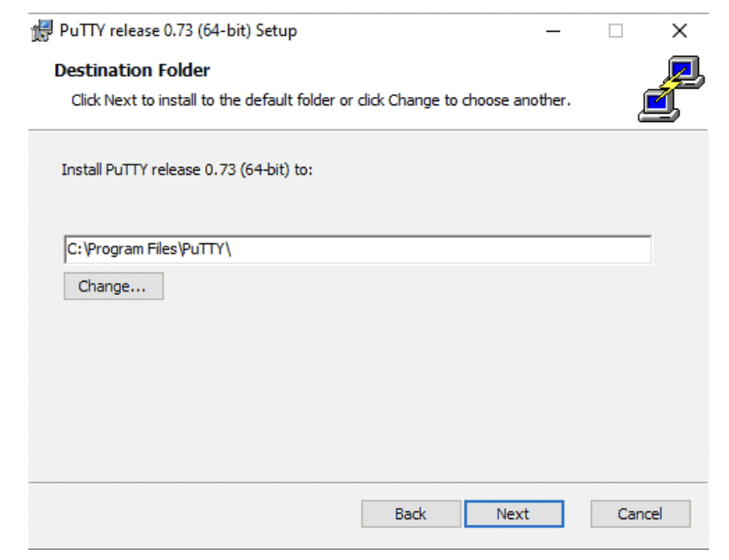This screenshot has height=560, width=729.
Task: Click the lower computer in the PuTTY logo
Action: [x=655, y=105]
